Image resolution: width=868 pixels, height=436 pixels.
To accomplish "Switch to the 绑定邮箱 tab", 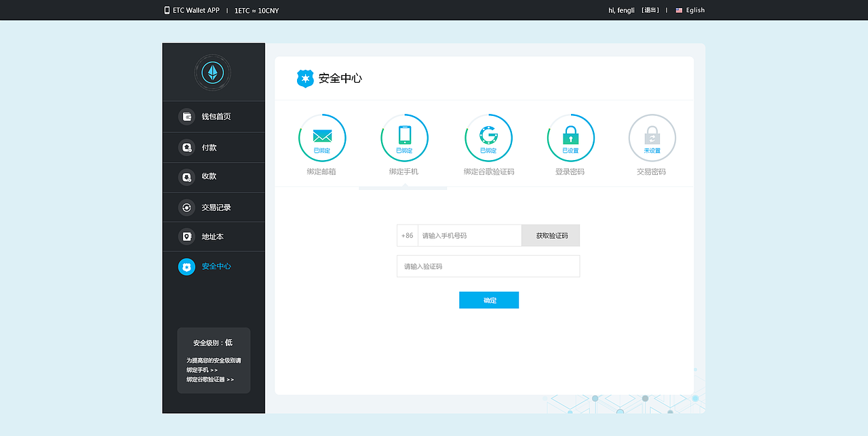I will click(321, 172).
